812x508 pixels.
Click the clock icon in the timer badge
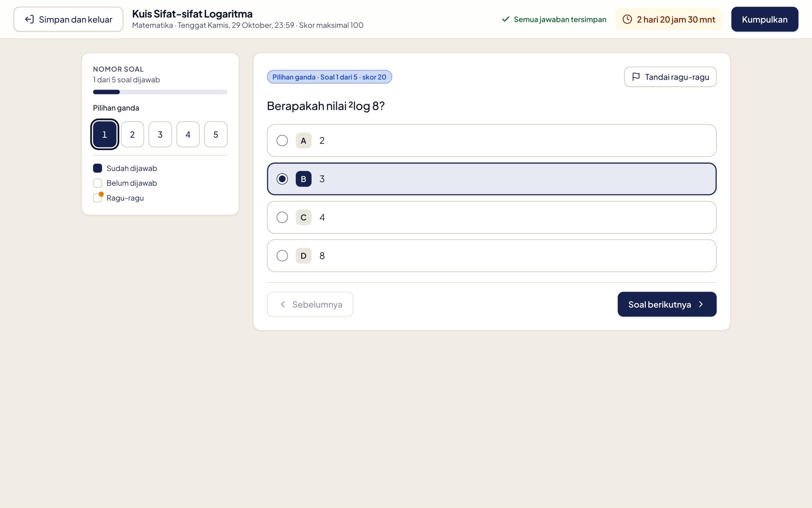[x=627, y=19]
